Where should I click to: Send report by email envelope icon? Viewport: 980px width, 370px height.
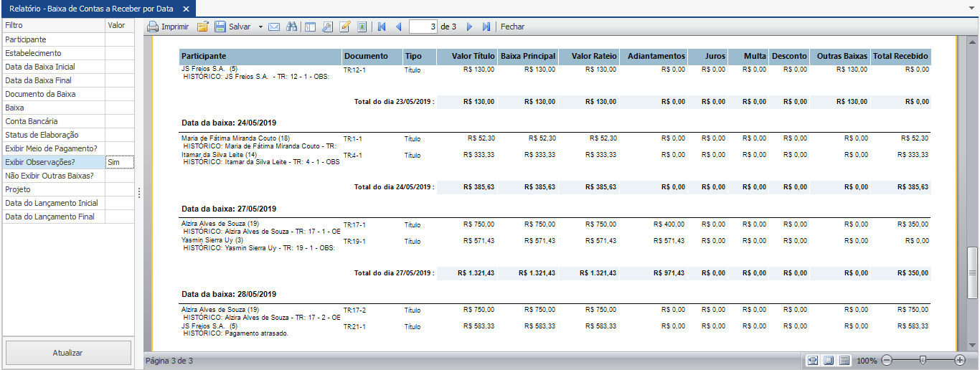pos(274,27)
